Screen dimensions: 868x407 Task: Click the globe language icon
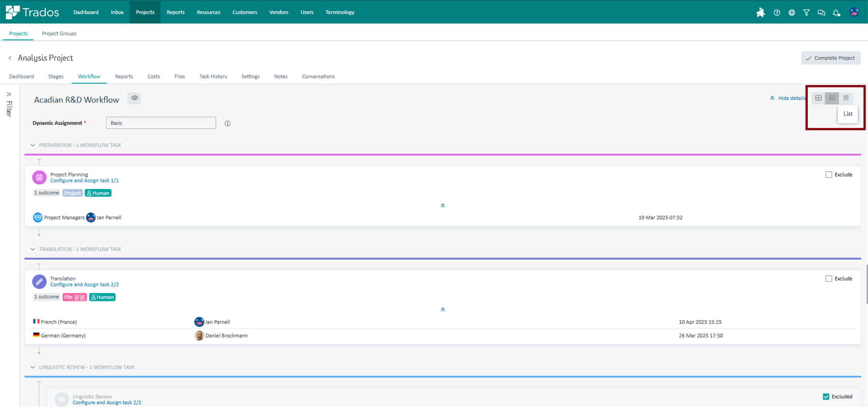pyautogui.click(x=792, y=13)
